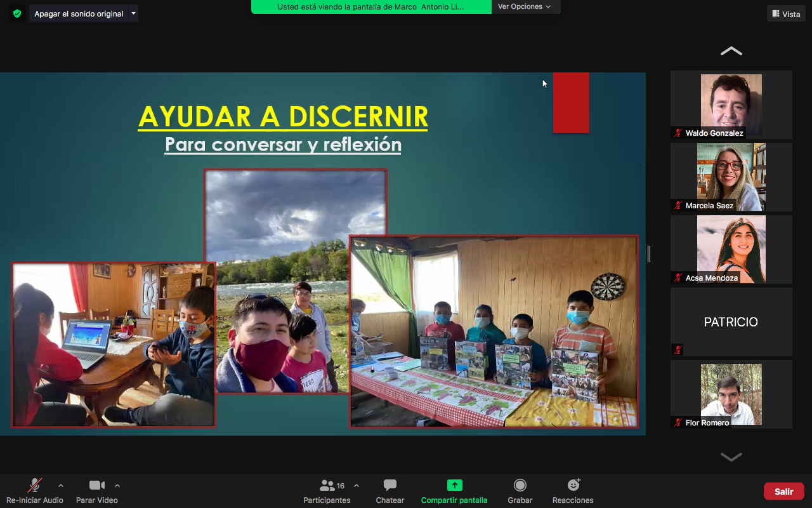Viewport: 812px width, 508px height.
Task: Open the Participantes panel icon
Action: tap(327, 486)
